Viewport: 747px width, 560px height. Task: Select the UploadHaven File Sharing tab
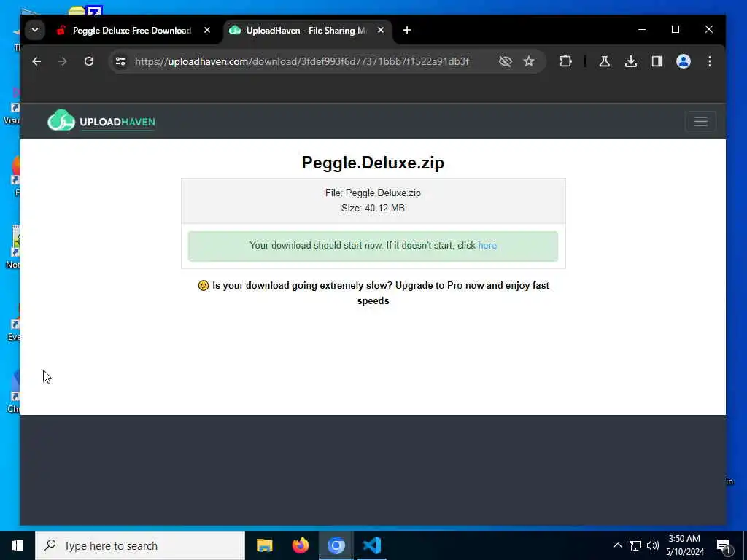pyautogui.click(x=307, y=31)
